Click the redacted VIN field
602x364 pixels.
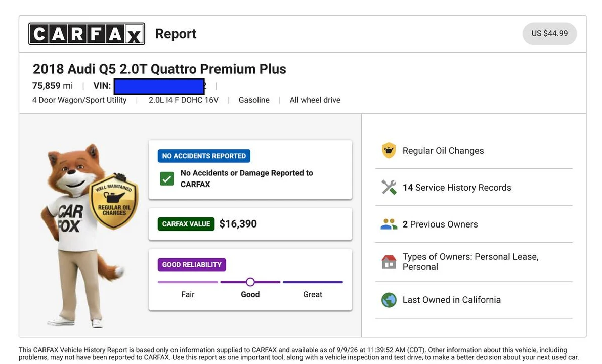[x=159, y=86]
